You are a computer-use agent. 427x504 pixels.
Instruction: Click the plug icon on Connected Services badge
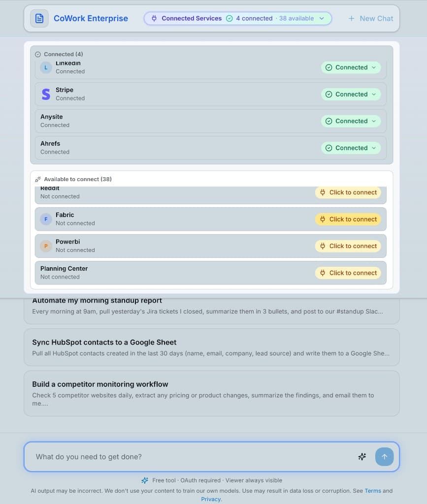(x=154, y=18)
